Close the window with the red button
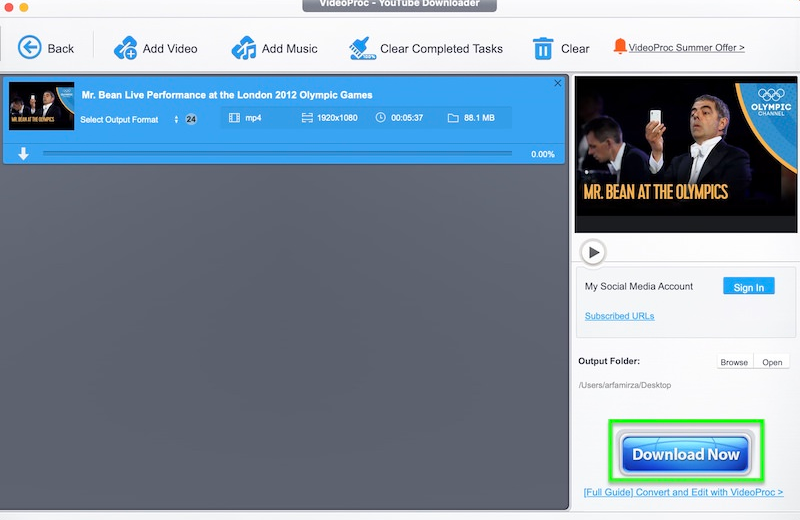Viewport: 800px width, 520px height. [9, 6]
